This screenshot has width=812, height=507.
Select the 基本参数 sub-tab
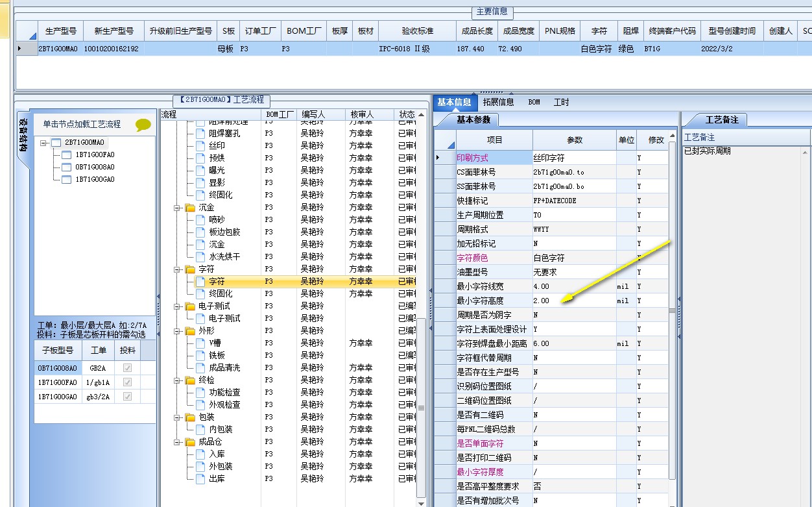tap(473, 119)
